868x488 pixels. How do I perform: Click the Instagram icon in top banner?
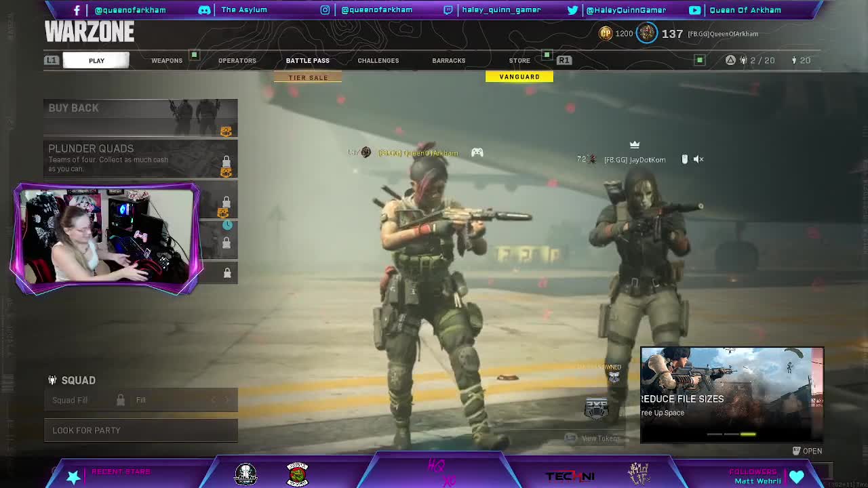325,10
